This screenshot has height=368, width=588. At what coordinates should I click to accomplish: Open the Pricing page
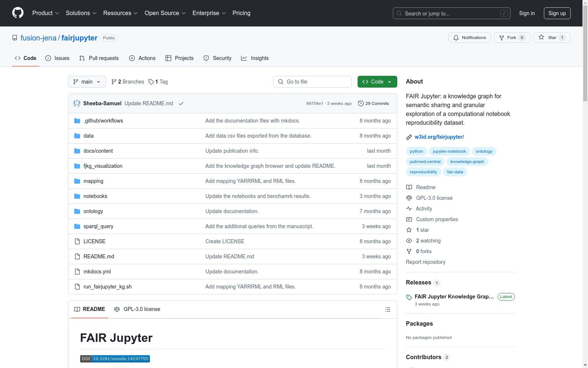241,13
